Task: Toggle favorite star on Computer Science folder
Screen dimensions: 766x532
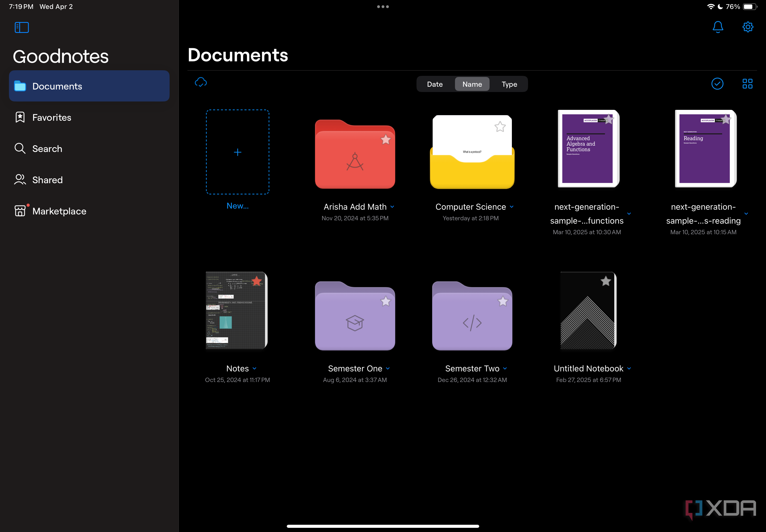Action: pyautogui.click(x=500, y=127)
